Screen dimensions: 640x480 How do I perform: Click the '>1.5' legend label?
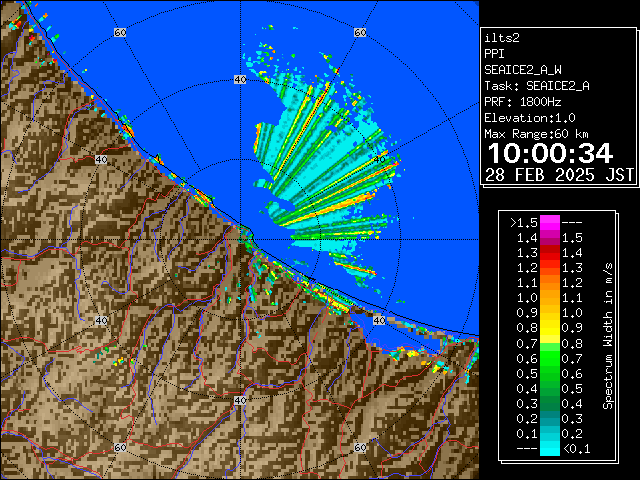click(523, 223)
